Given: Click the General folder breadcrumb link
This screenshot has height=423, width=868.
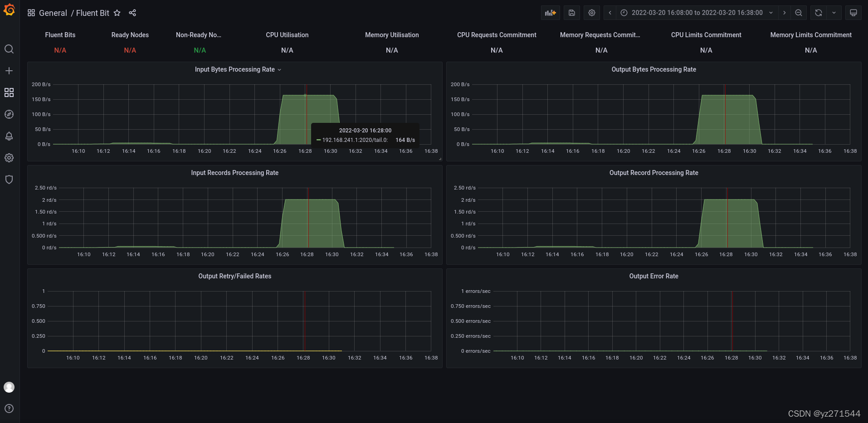Looking at the screenshot, I should (x=53, y=13).
